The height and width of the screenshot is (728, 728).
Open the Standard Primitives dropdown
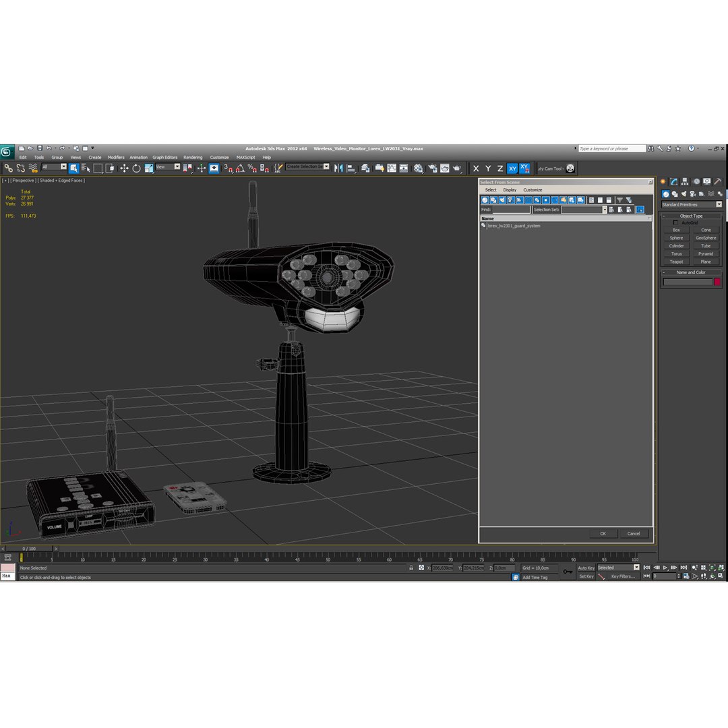pyautogui.click(x=692, y=205)
